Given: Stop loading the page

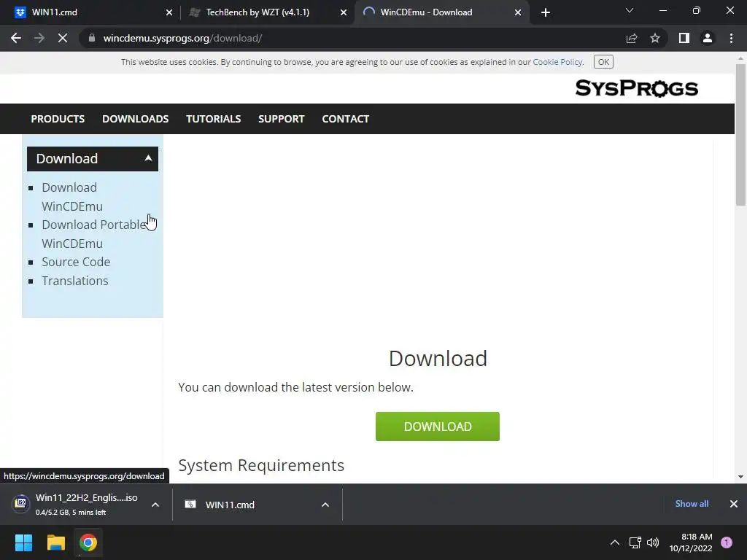Looking at the screenshot, I should (63, 38).
